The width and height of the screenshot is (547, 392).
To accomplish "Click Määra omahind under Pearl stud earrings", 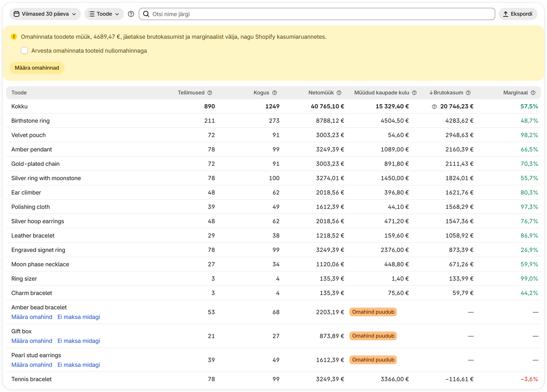I will pyautogui.click(x=32, y=365).
